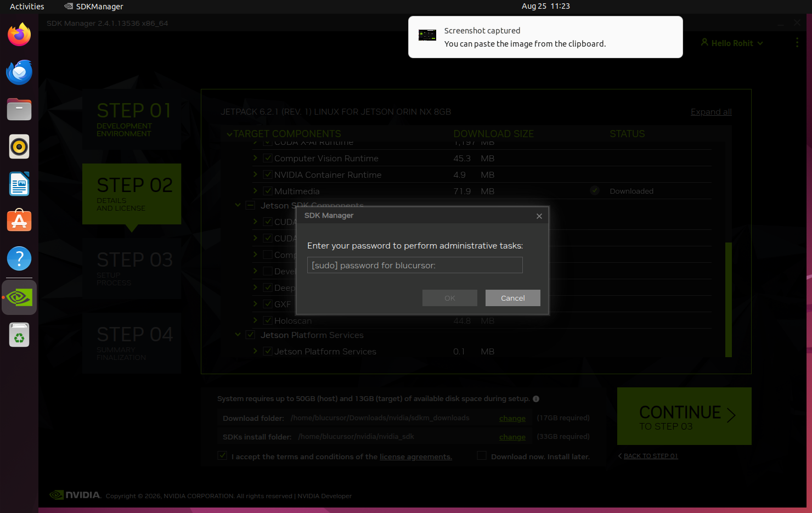Click Continue to Step 03 button
The height and width of the screenshot is (513, 812).
[x=684, y=416]
